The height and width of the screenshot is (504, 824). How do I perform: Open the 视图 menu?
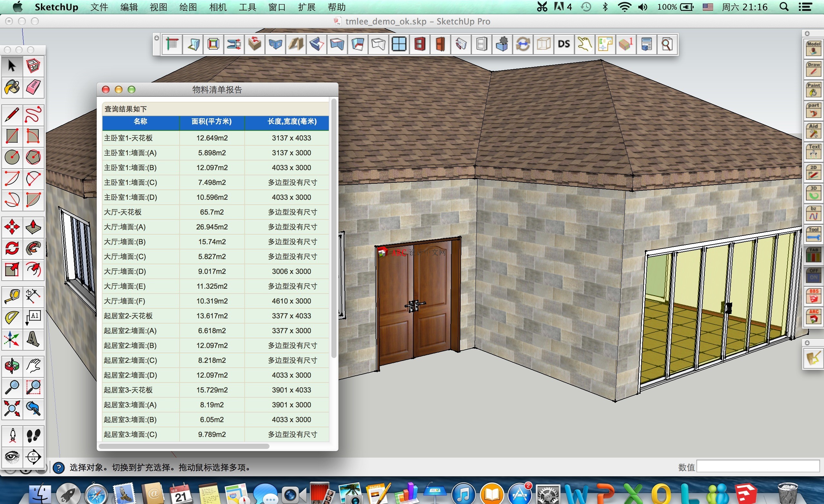pos(159,7)
